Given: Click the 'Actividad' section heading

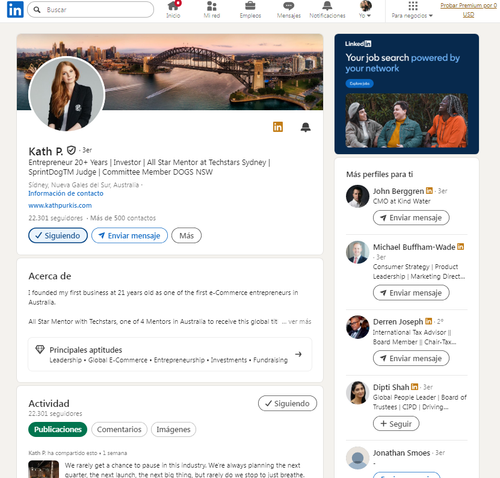Looking at the screenshot, I should (49, 403).
